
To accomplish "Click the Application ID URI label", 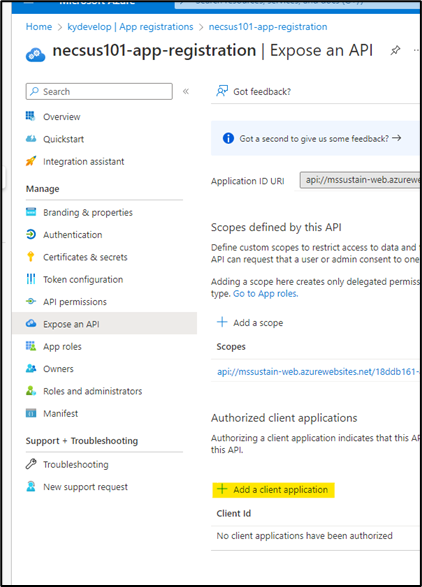I will 248,181.
